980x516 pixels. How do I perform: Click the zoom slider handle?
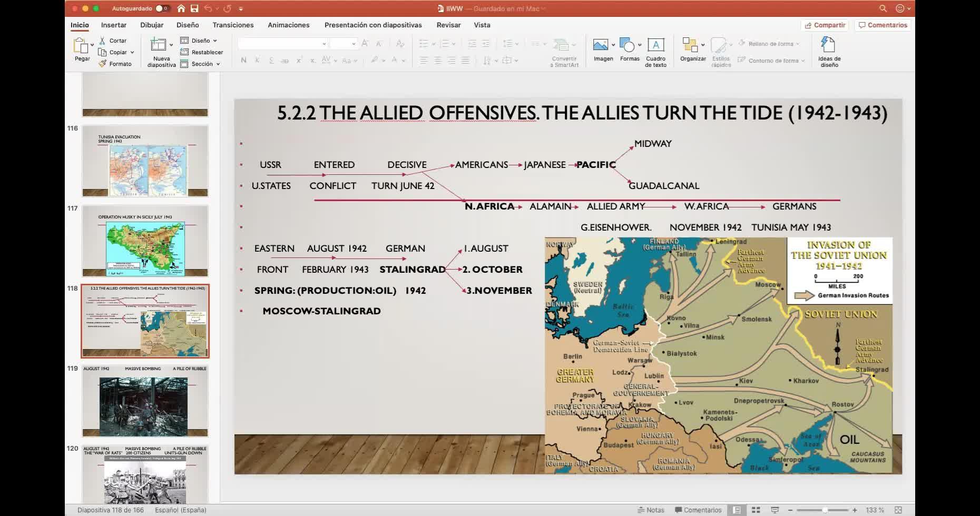pyautogui.click(x=825, y=510)
